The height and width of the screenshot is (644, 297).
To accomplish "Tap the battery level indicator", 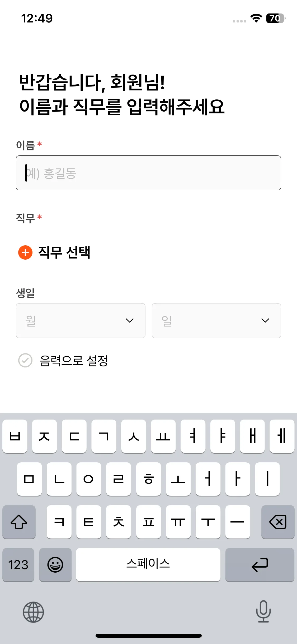I will [275, 18].
